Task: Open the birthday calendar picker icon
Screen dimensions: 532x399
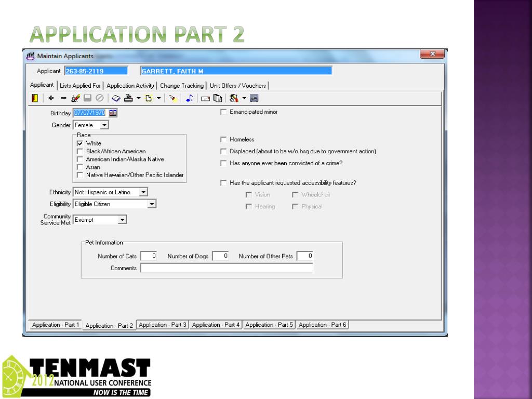Action: [x=113, y=113]
